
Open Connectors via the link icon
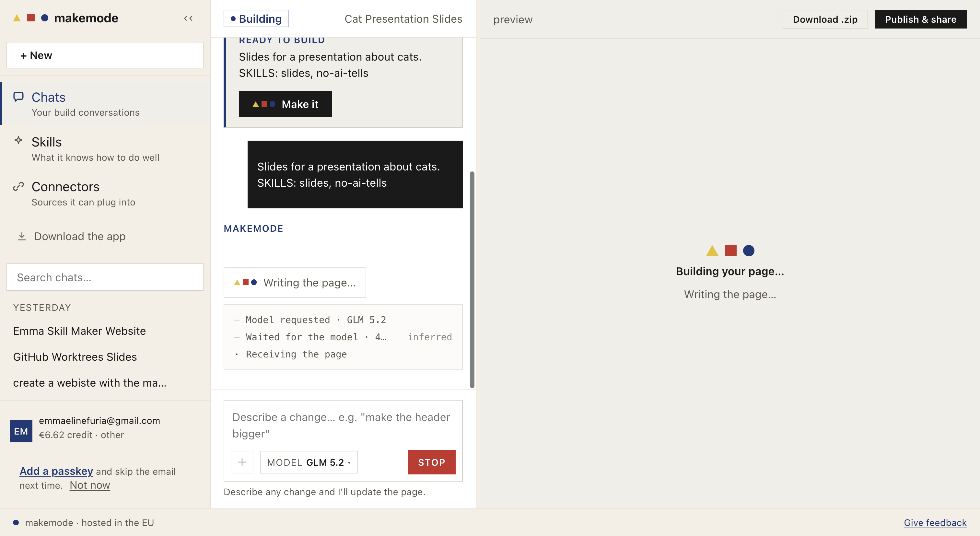19,186
